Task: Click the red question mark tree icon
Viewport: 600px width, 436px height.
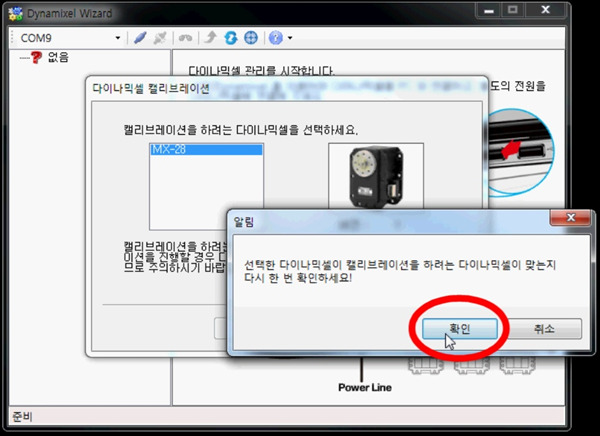Action: 38,58
